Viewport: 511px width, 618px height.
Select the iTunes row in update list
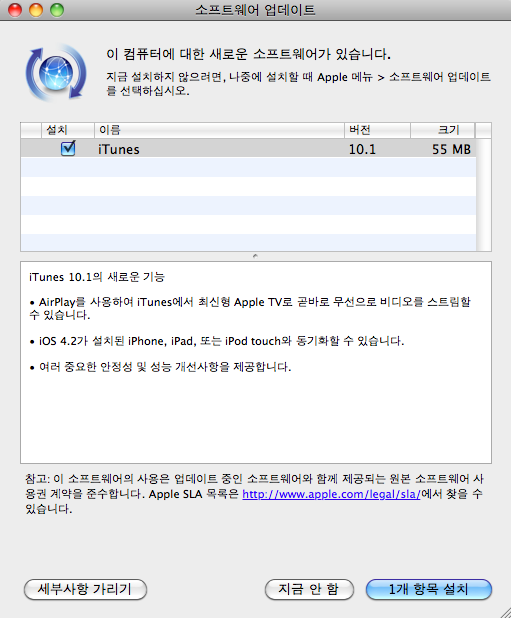(x=248, y=149)
